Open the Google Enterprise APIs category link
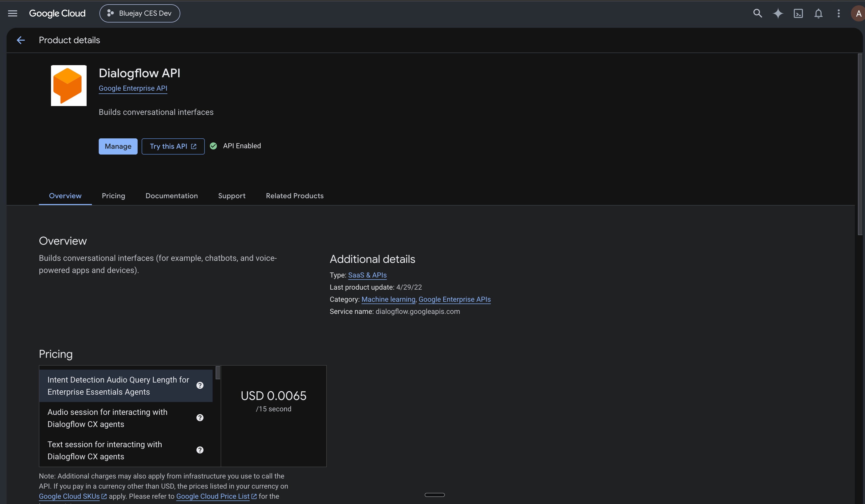This screenshot has height=504, width=865. click(x=454, y=299)
